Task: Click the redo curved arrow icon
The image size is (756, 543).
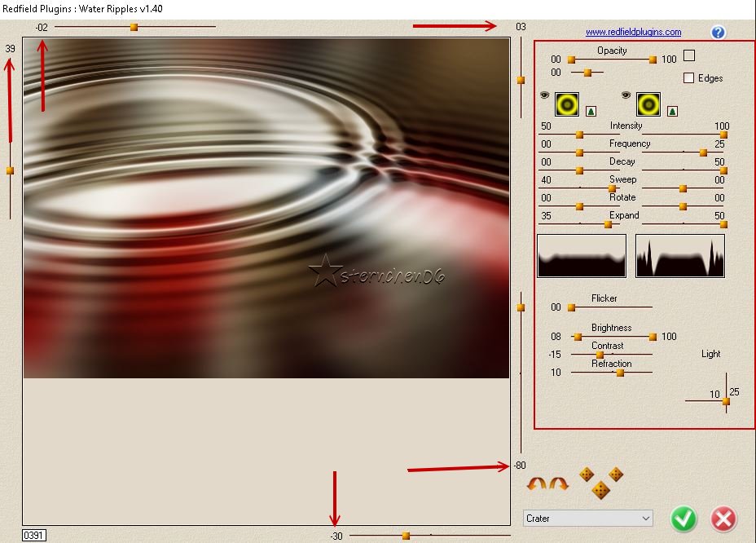Action: pyautogui.click(x=559, y=484)
